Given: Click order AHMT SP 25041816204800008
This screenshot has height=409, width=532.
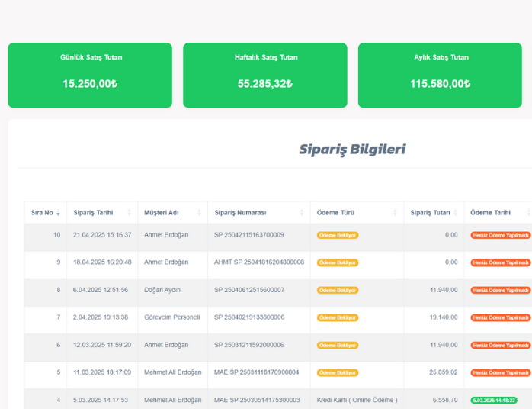Looking at the screenshot, I should click(259, 262).
